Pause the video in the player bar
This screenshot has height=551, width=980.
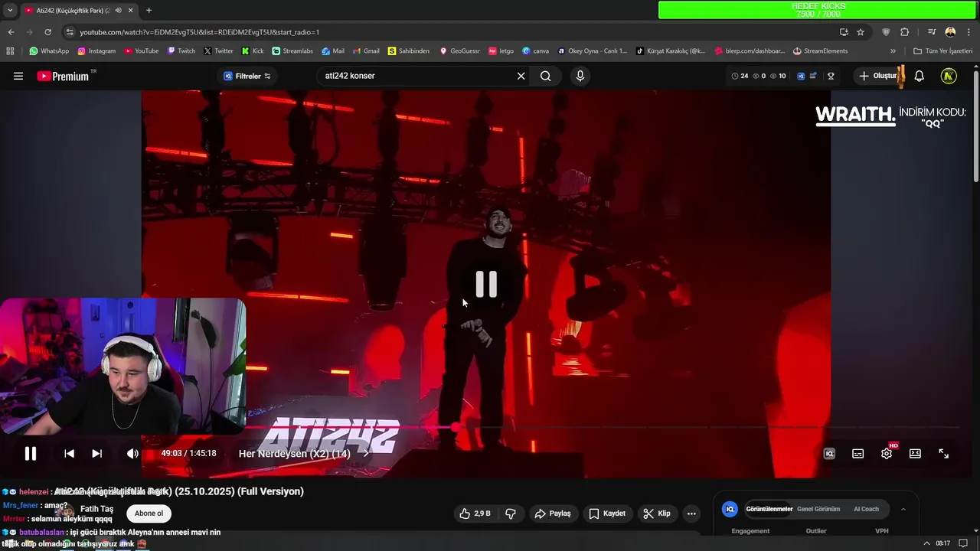pyautogui.click(x=31, y=454)
